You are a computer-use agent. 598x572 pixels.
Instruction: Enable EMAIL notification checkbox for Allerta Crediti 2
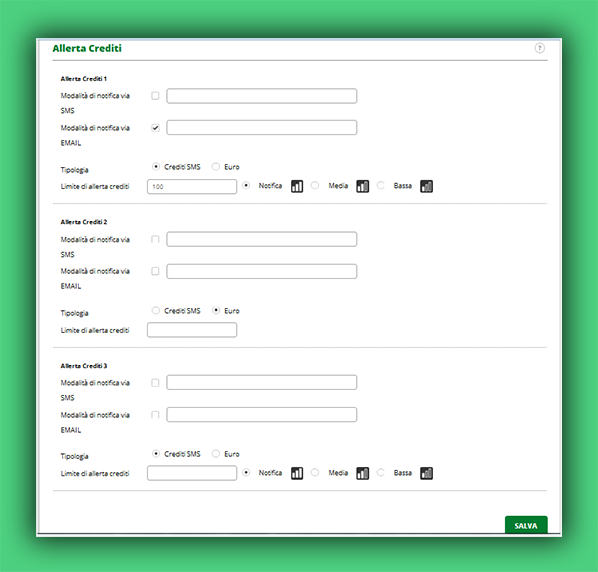(155, 271)
